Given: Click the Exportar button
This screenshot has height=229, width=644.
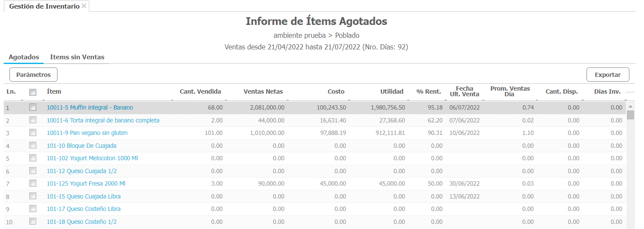Looking at the screenshot, I should (x=608, y=75).
